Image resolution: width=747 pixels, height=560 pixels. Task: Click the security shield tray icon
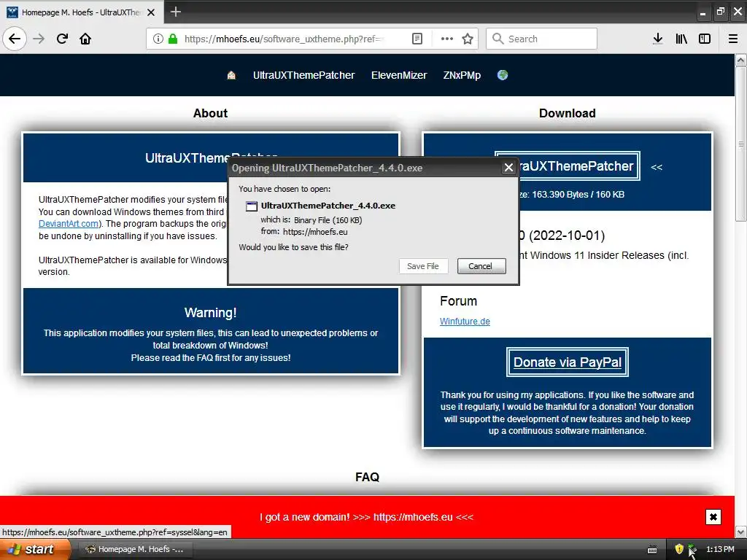click(679, 549)
